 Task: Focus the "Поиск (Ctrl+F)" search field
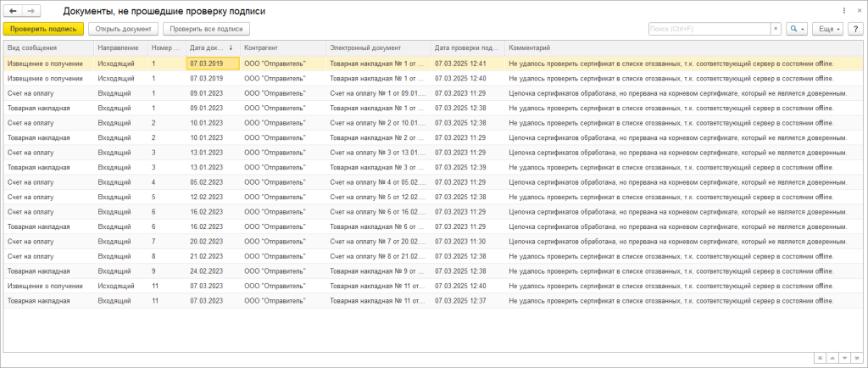tap(708, 29)
